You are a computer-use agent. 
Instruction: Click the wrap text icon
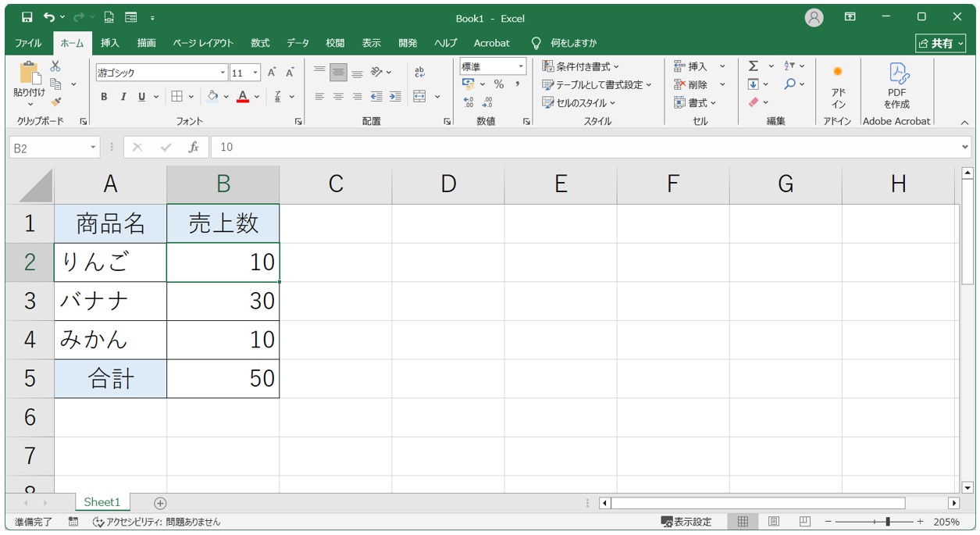pos(419,73)
